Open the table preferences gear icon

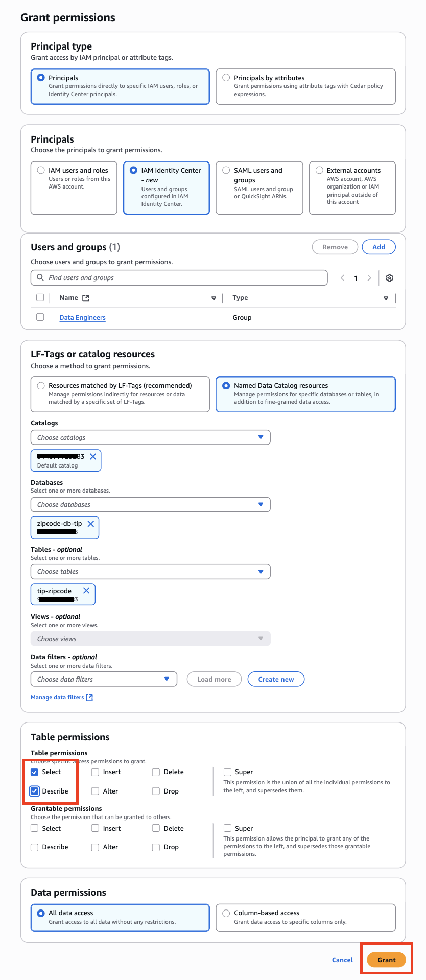(389, 278)
